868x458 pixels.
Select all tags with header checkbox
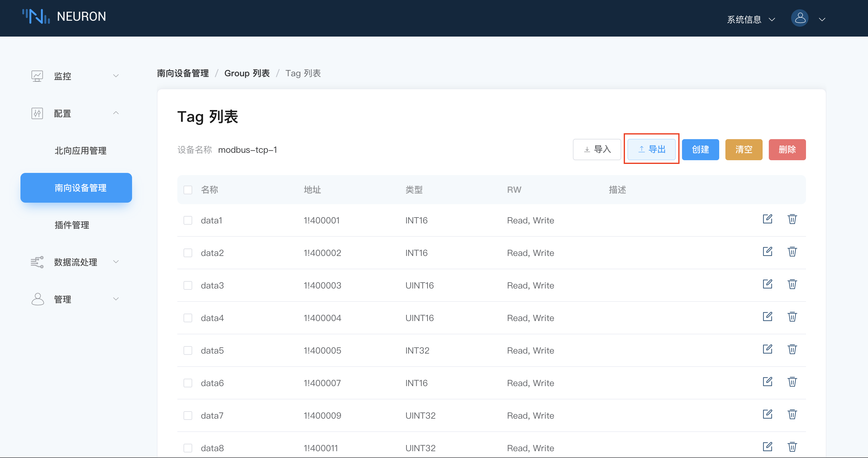pos(188,190)
